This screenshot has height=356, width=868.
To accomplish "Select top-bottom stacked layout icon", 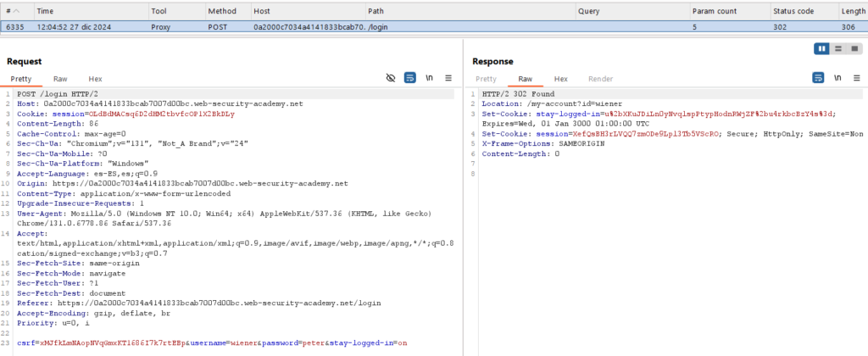I will (x=838, y=48).
